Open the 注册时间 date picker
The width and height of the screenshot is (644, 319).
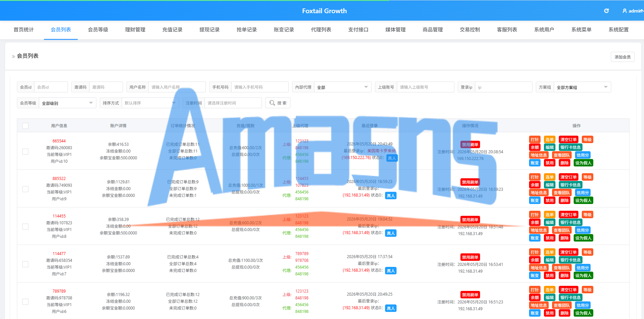pyautogui.click(x=233, y=103)
